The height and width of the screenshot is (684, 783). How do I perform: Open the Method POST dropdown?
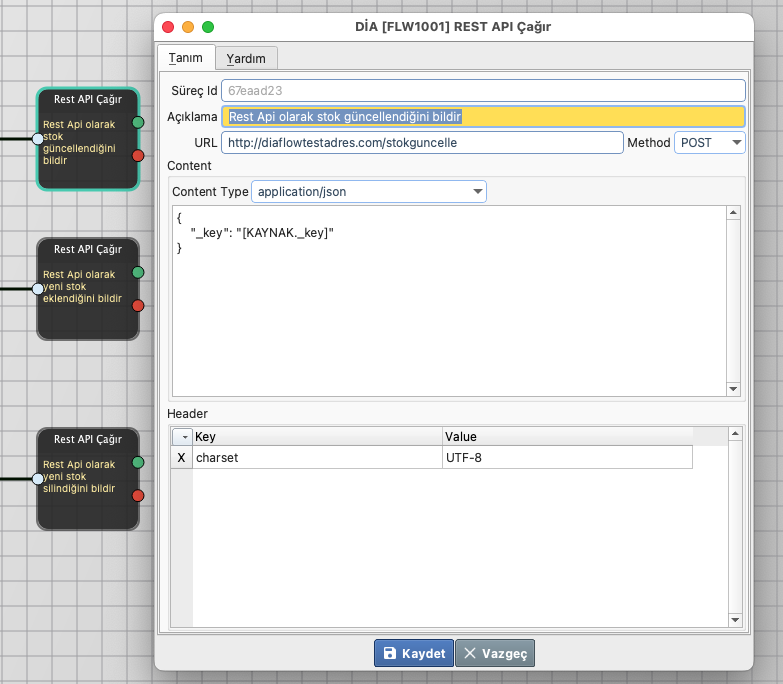pos(710,143)
